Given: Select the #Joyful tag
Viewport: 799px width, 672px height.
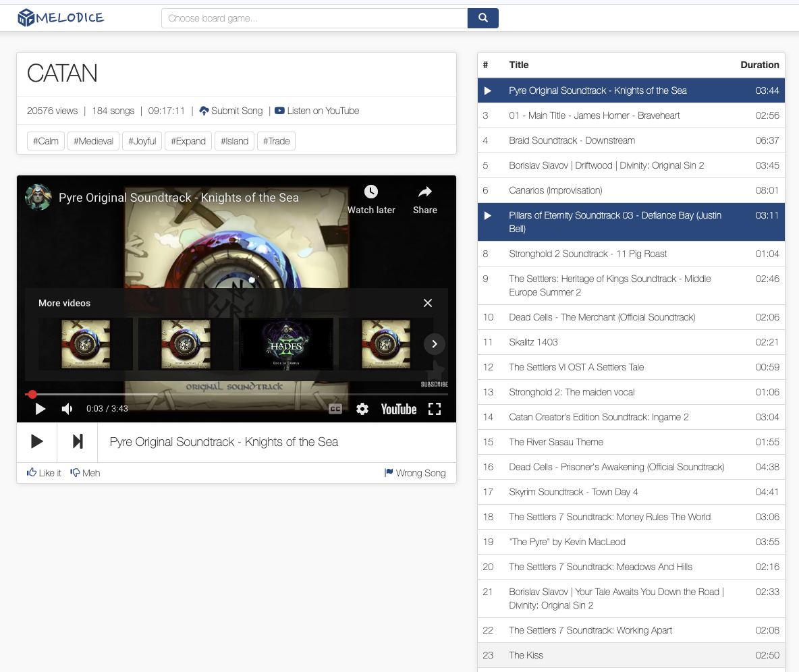Looking at the screenshot, I should coord(142,141).
